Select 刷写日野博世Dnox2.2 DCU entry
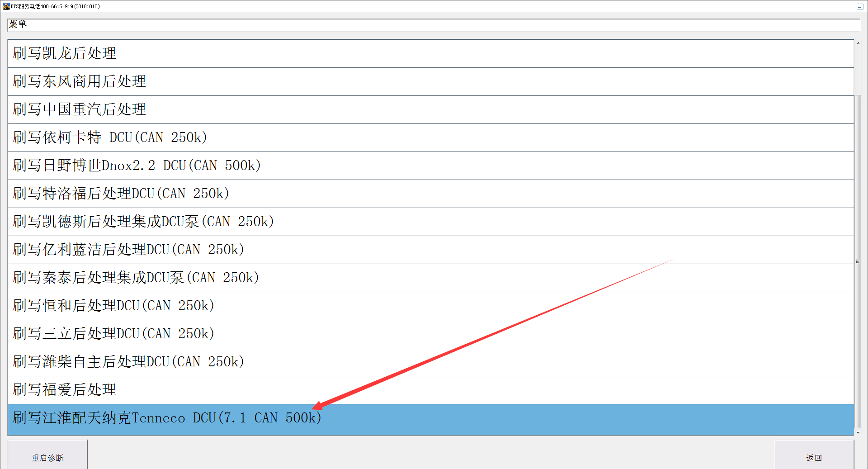 click(x=430, y=166)
